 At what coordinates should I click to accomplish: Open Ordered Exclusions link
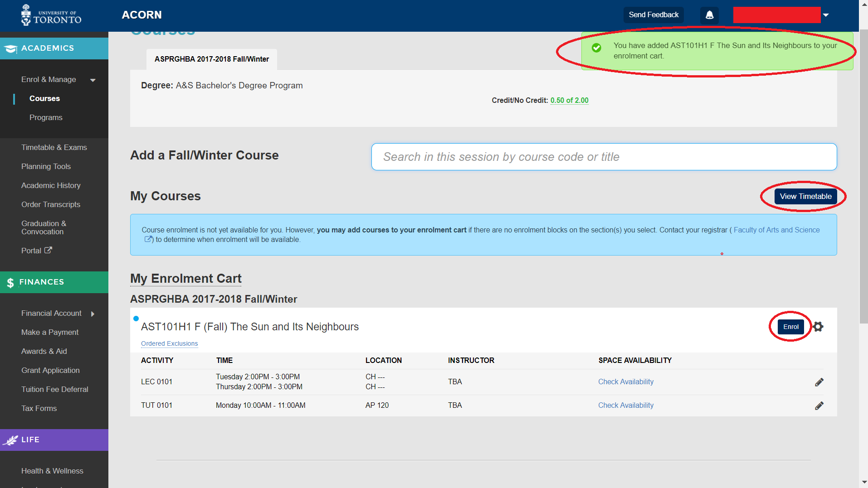click(x=169, y=343)
